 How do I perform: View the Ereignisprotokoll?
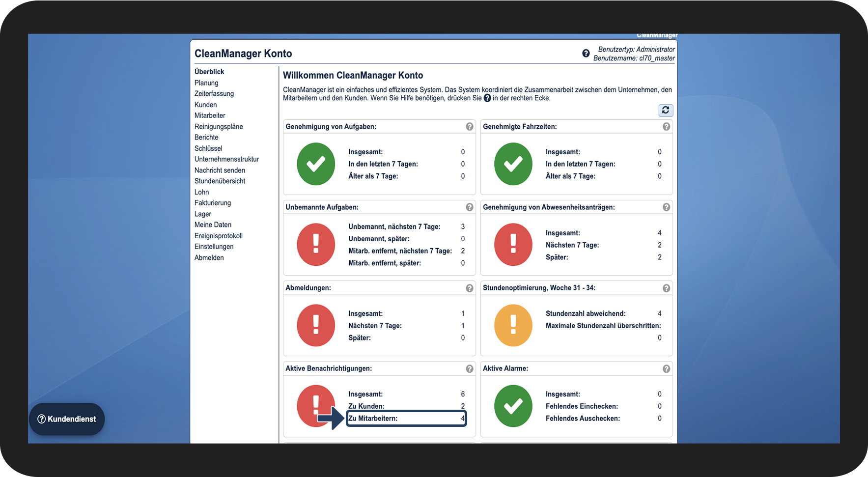(219, 236)
